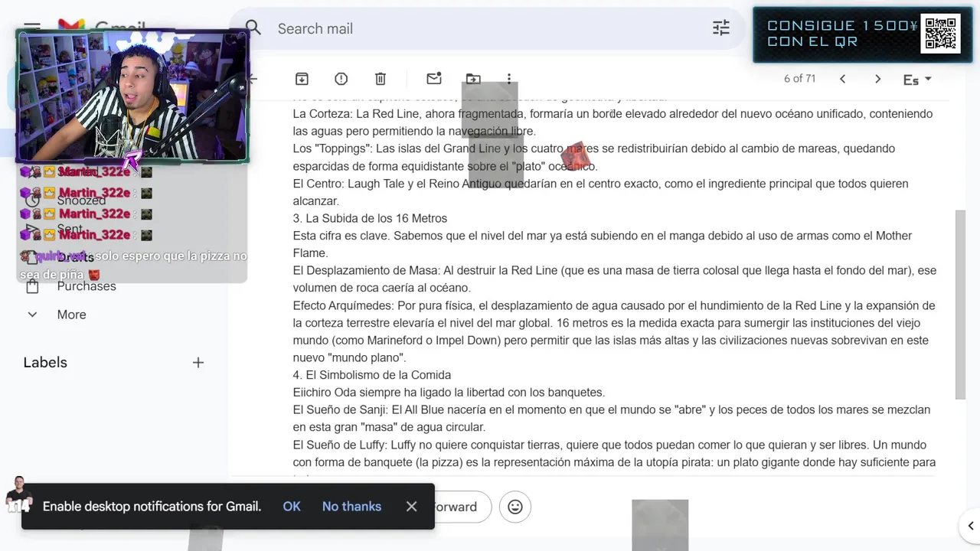Decline notifications with No thanks
This screenshot has width=980, height=551.
pos(351,507)
